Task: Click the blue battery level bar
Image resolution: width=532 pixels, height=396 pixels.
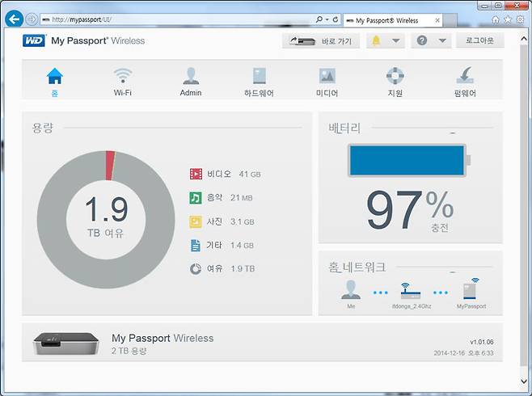Action: [x=406, y=160]
